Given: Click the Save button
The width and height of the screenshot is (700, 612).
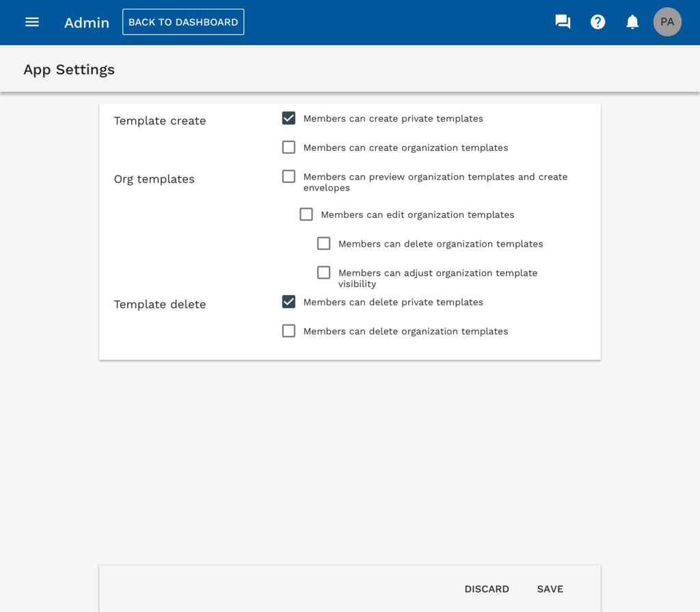Looking at the screenshot, I should pos(550,589).
